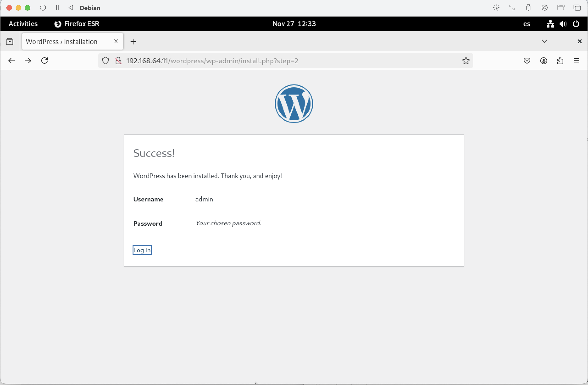
Task: Click the address bar URL field
Action: pos(285,61)
